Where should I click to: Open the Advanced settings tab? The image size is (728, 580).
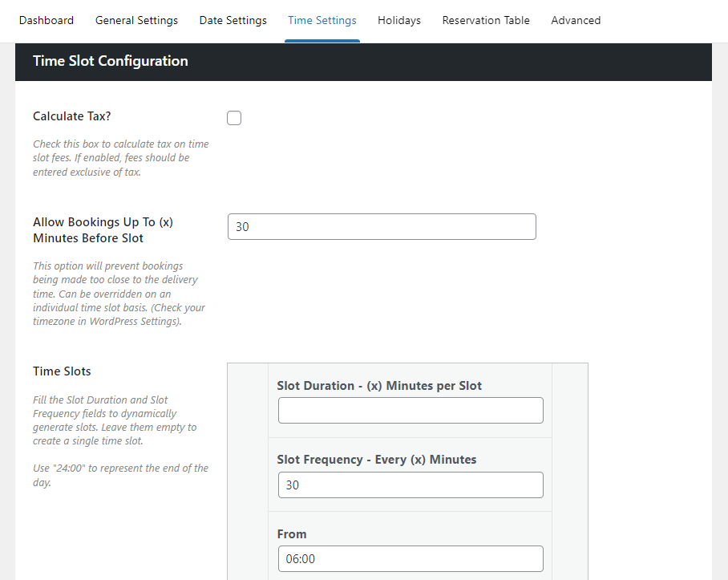[576, 20]
